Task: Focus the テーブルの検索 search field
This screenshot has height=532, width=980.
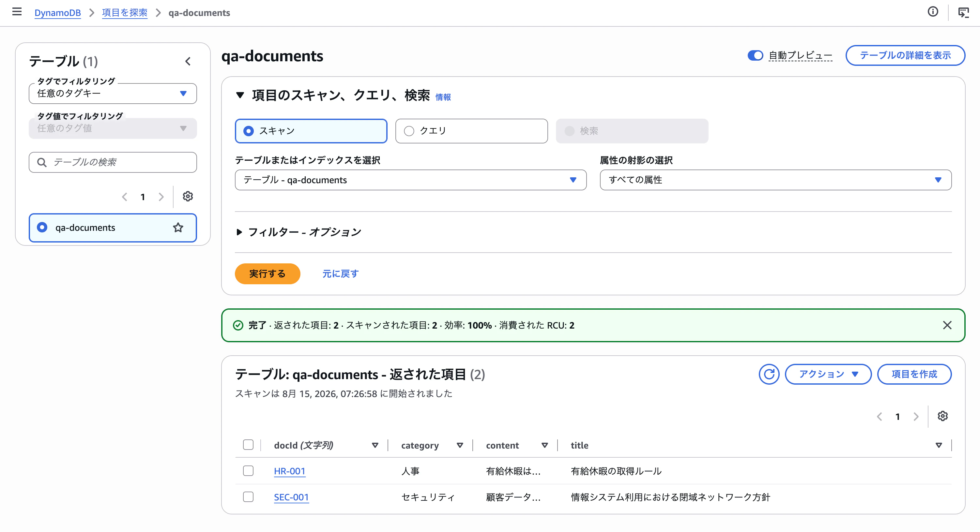Action: (113, 162)
